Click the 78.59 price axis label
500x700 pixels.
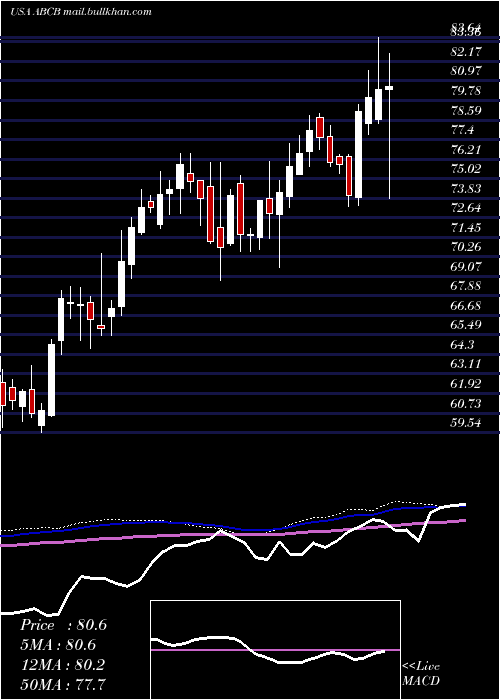(467, 110)
